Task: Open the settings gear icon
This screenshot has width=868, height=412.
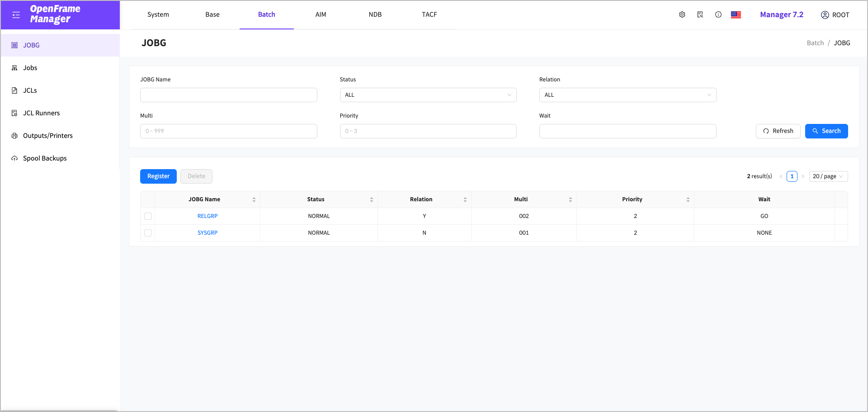Action: point(682,15)
